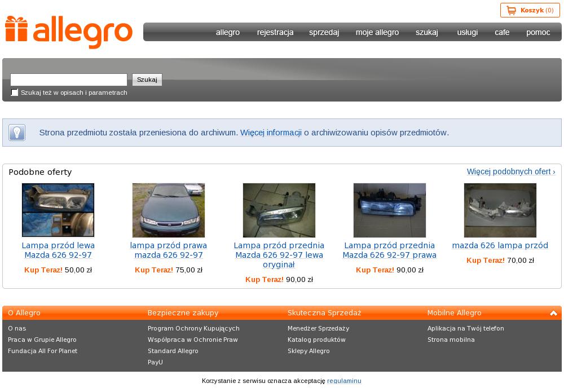The height and width of the screenshot is (392, 564).
Task: Open 'Praca w Grupie Allegro' footer link
Action: 42,340
